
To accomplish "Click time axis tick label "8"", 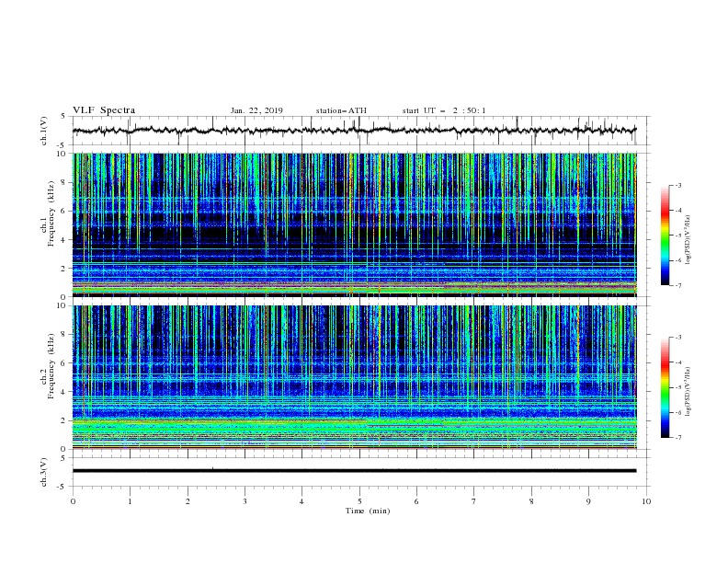I will (531, 501).
